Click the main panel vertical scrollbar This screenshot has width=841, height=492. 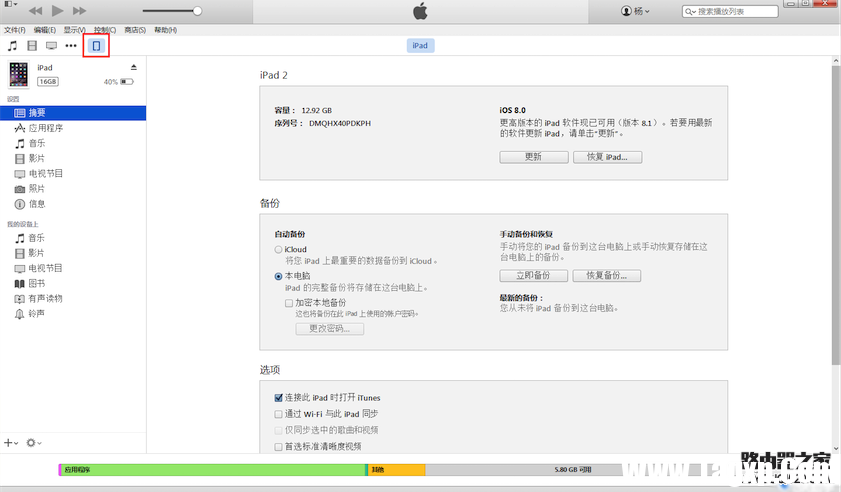836,215
